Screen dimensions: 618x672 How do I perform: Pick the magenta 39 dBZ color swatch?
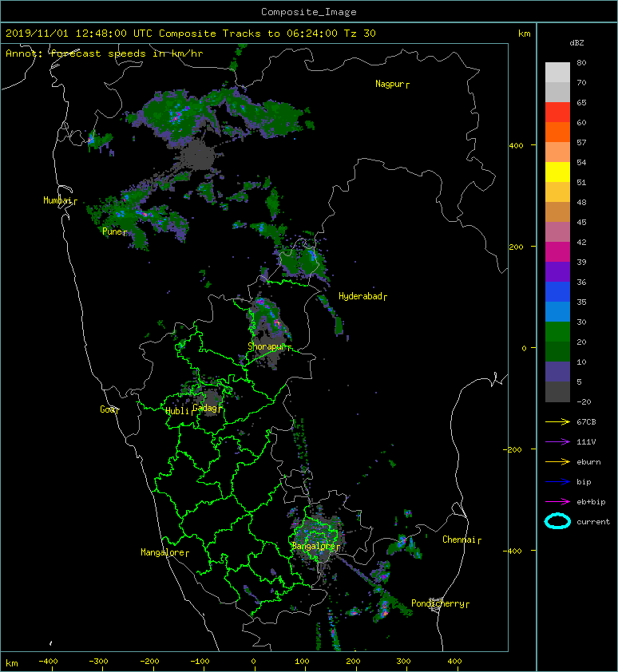tap(557, 252)
